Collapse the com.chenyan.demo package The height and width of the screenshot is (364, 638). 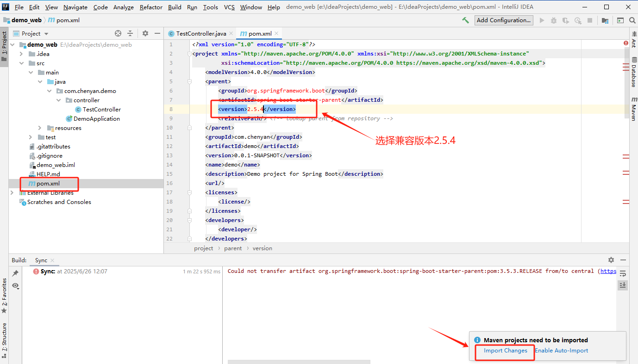point(49,91)
